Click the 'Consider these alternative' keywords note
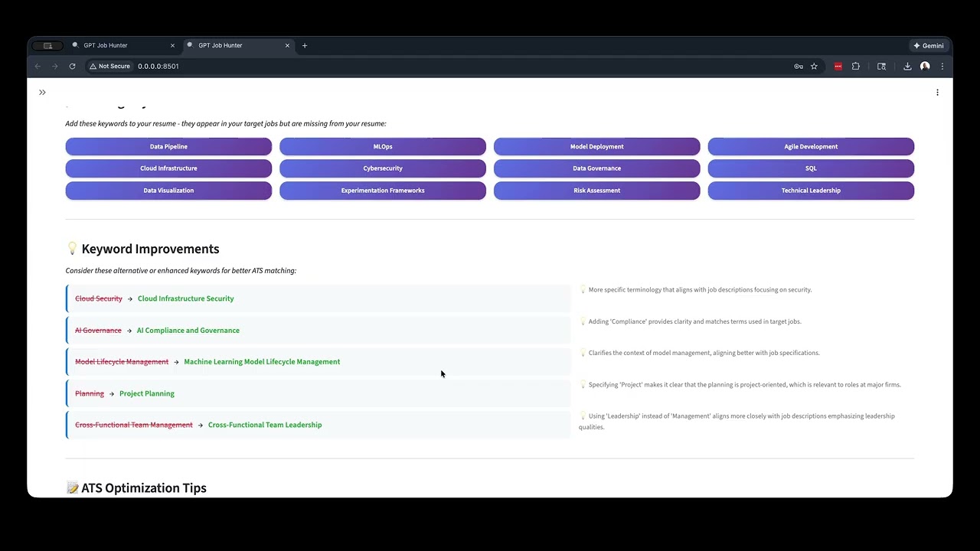Screen dimensions: 980x551 click(x=181, y=271)
